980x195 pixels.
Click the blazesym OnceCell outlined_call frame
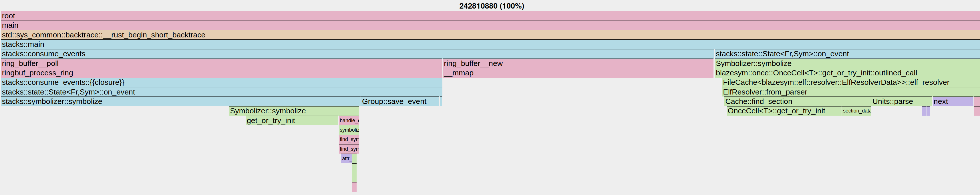click(847, 73)
